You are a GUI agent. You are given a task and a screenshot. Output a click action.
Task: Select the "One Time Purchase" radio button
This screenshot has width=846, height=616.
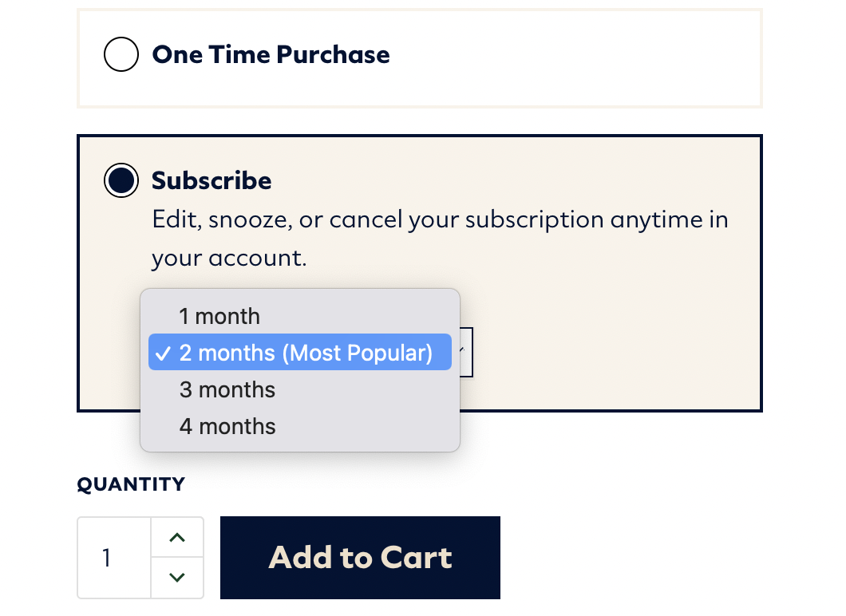121,54
